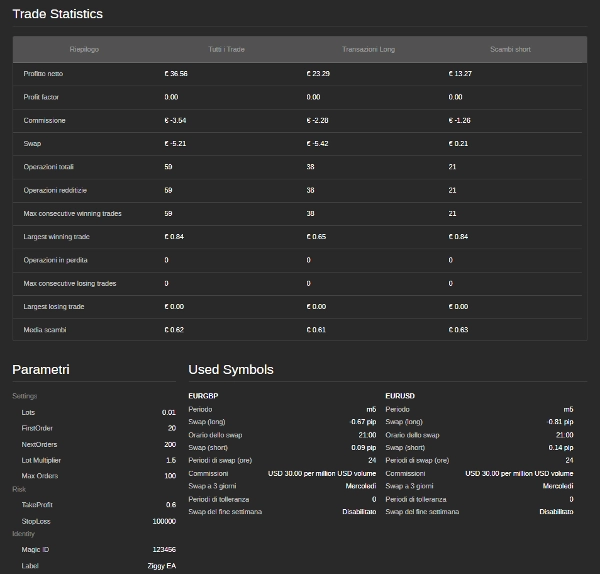The height and width of the screenshot is (574, 600).
Task: Click short average trade value € 0.63
Action: coord(458,330)
